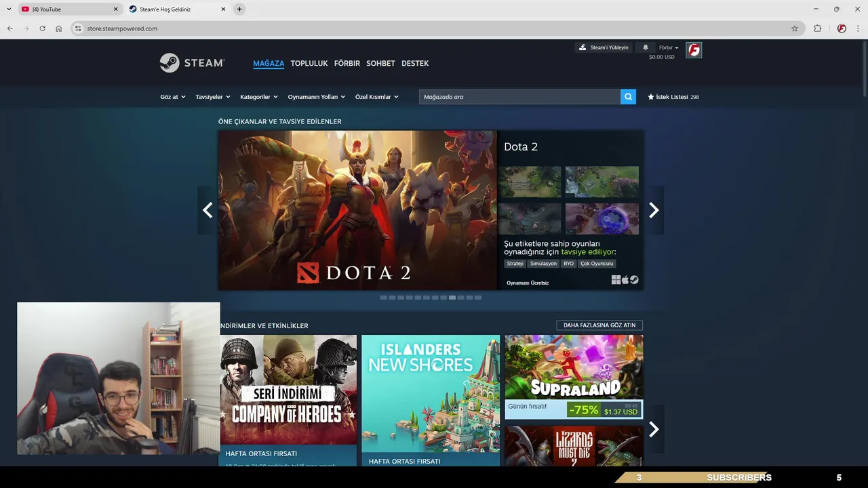This screenshot has height=488, width=868.
Task: Advance deals carousel with right arrow
Action: [654, 429]
